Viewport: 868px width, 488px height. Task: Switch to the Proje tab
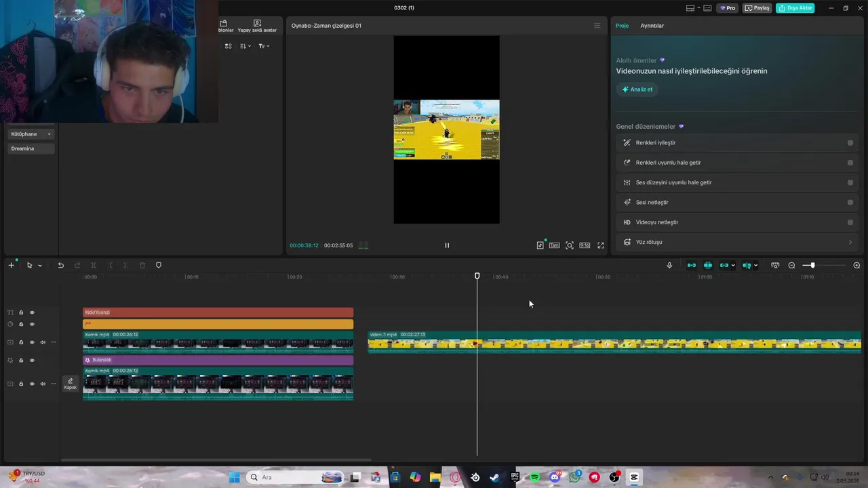pos(622,26)
